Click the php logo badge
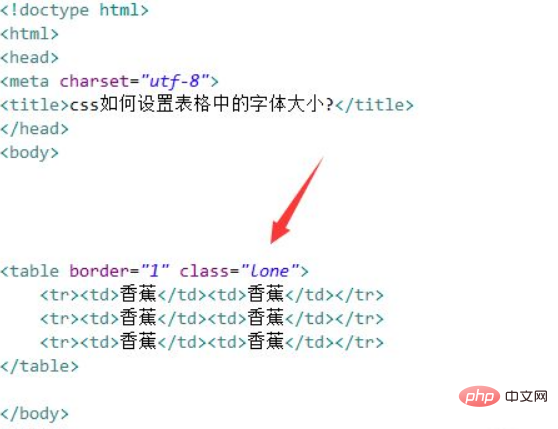The image size is (558, 429). pyautogui.click(x=479, y=396)
